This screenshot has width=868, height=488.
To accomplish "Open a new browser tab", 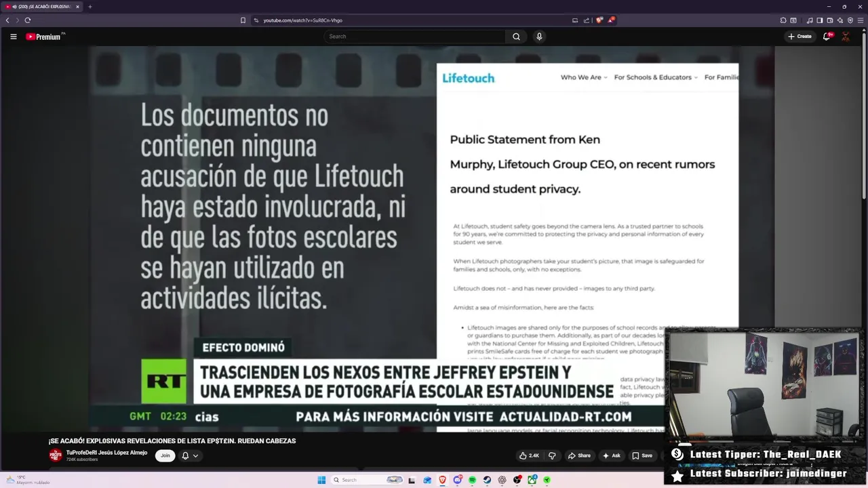I will coord(90,7).
